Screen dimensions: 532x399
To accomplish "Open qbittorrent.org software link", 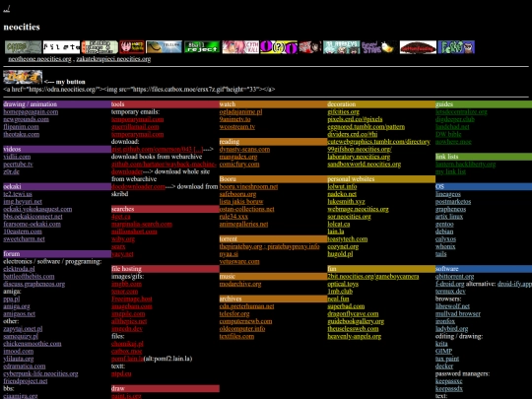I will (x=454, y=276).
